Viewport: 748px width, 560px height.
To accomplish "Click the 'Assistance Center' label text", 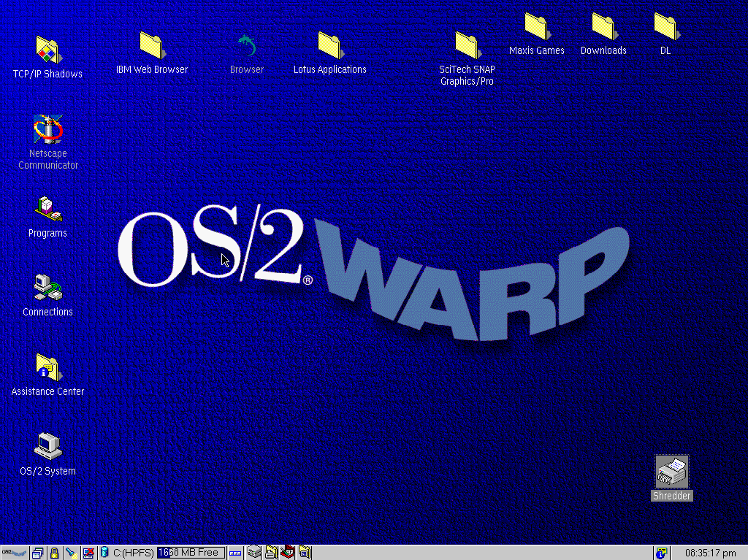I will [x=47, y=391].
